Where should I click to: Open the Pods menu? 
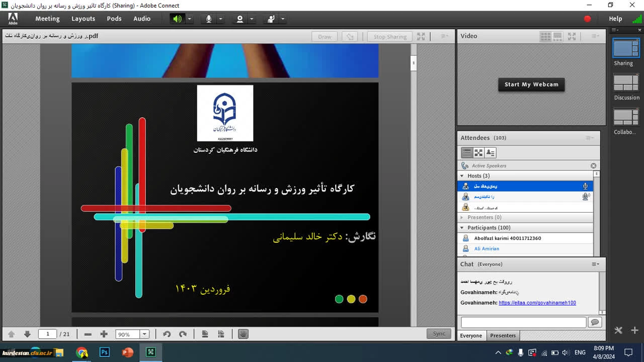tap(114, 19)
